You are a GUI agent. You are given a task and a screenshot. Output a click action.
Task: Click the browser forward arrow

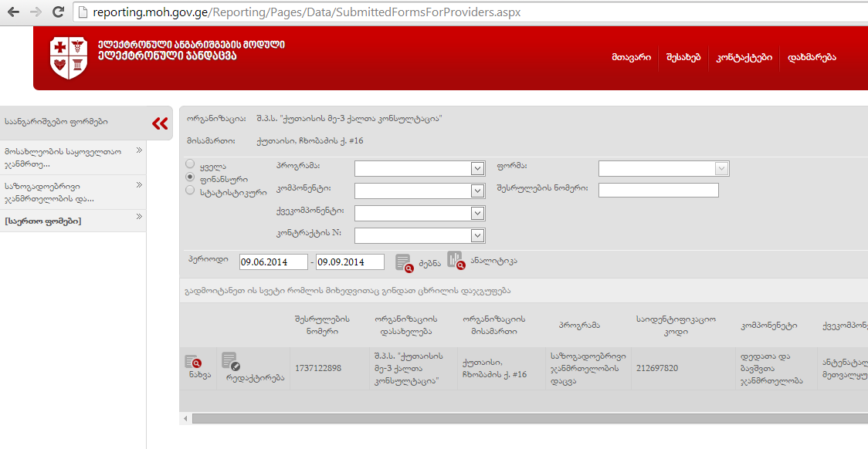36,12
